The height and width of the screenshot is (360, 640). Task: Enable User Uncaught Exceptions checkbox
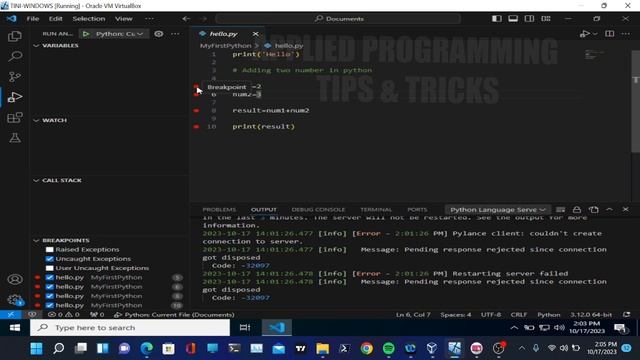point(50,268)
